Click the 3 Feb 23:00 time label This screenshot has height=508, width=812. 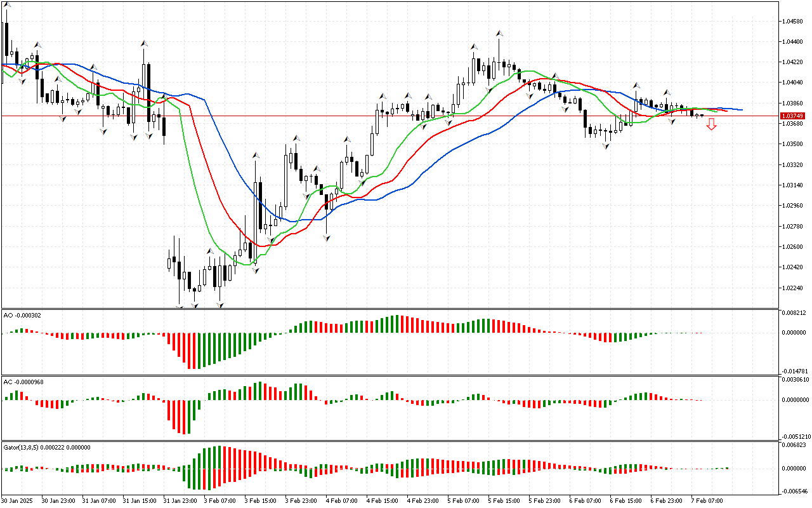[x=301, y=500]
